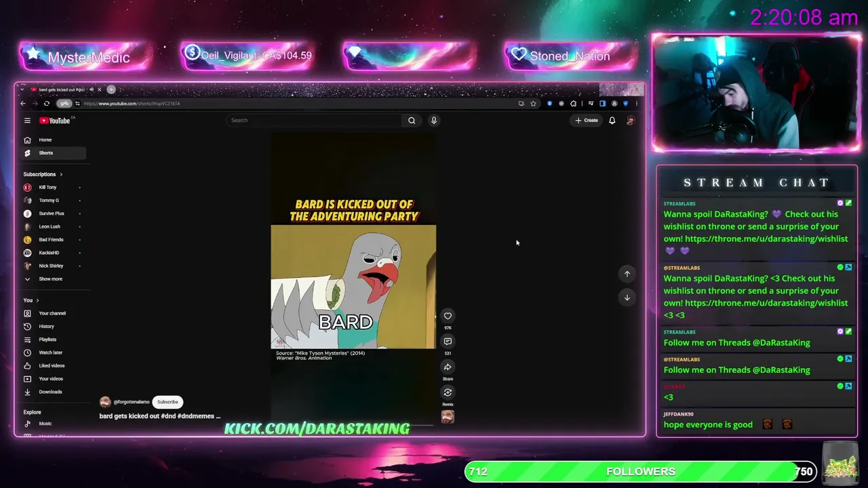
Task: Open the Leon Lush channel
Action: tap(54, 226)
